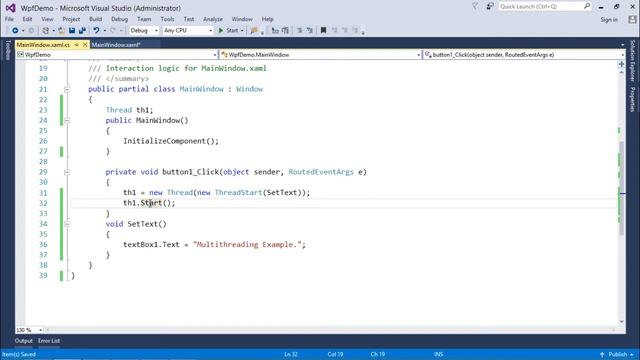Viewport: 640px width, 360px height.
Task: Open the Build menu
Action: click(x=96, y=19)
